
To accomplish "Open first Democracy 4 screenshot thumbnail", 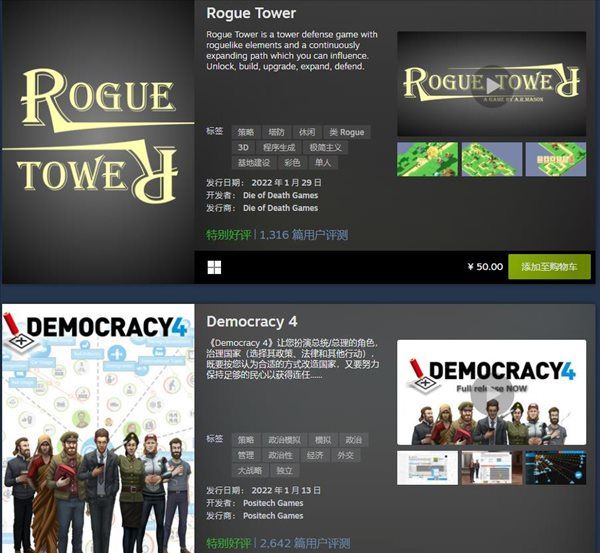I will [427, 468].
